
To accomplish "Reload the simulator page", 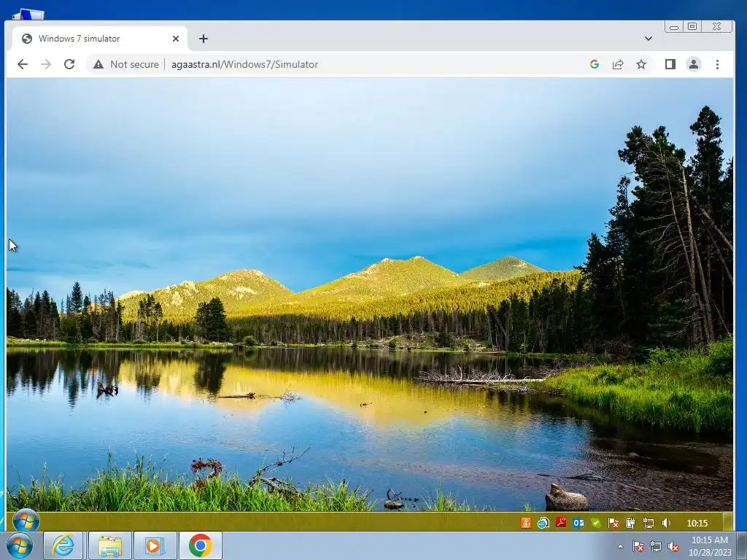I will click(69, 64).
